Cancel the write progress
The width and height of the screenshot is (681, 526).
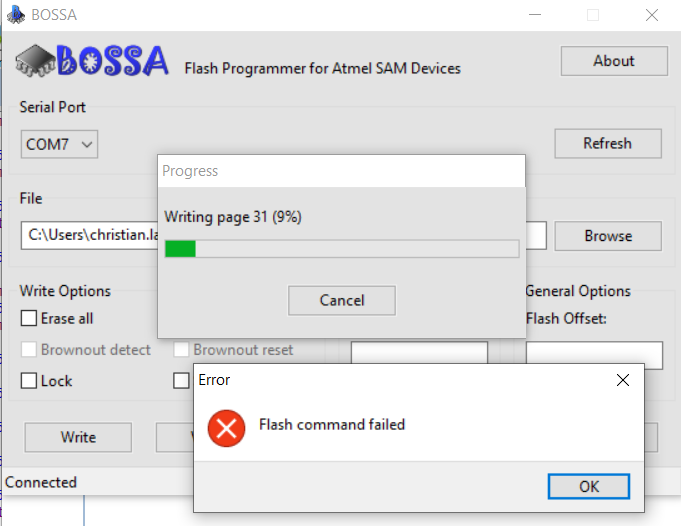(341, 300)
